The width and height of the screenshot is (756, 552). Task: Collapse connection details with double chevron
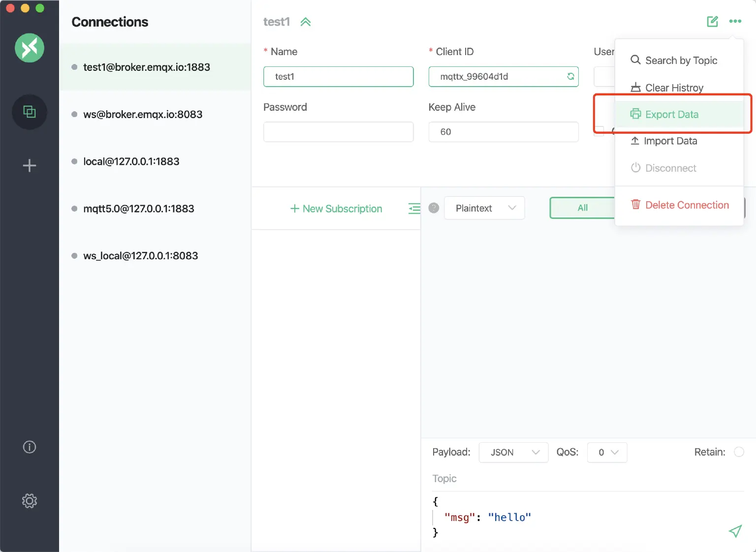[306, 22]
